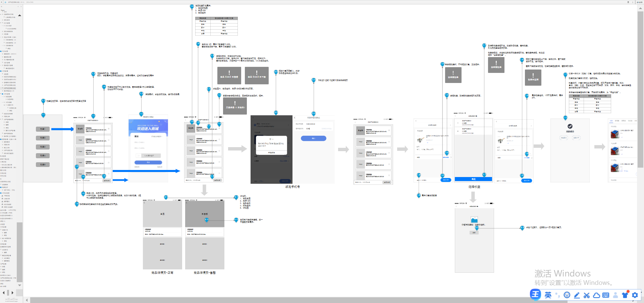The image size is (644, 303).
Task: Click the checkmark success icon on result screen
Action: point(570,126)
